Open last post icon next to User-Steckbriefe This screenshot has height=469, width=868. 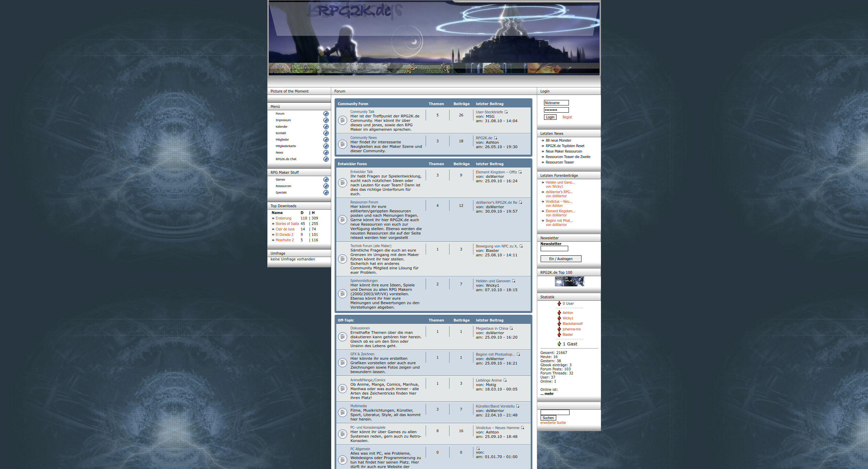(x=506, y=112)
